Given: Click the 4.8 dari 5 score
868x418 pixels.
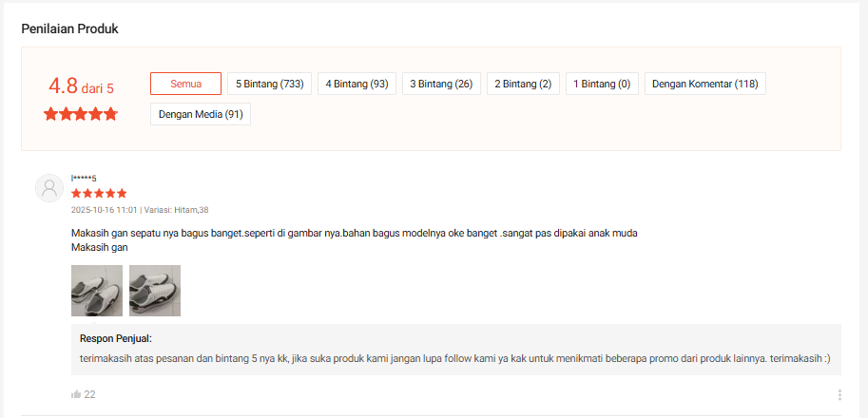Looking at the screenshot, I should [x=81, y=86].
